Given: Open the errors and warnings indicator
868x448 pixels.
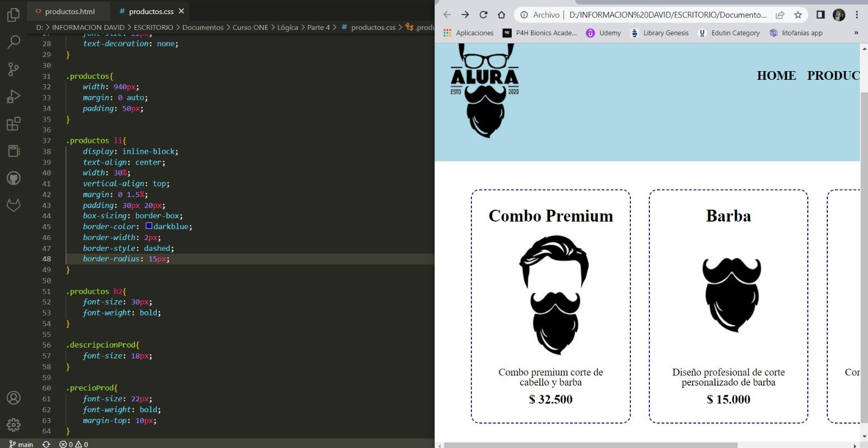Looking at the screenshot, I should (73, 444).
